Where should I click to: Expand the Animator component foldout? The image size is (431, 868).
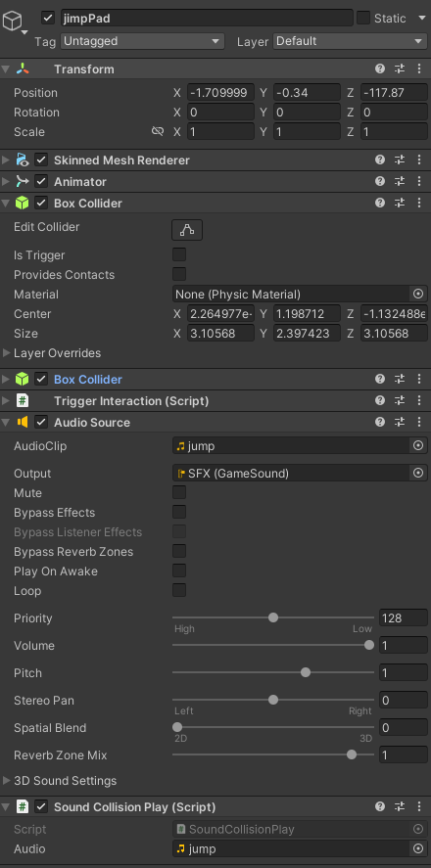(6, 182)
